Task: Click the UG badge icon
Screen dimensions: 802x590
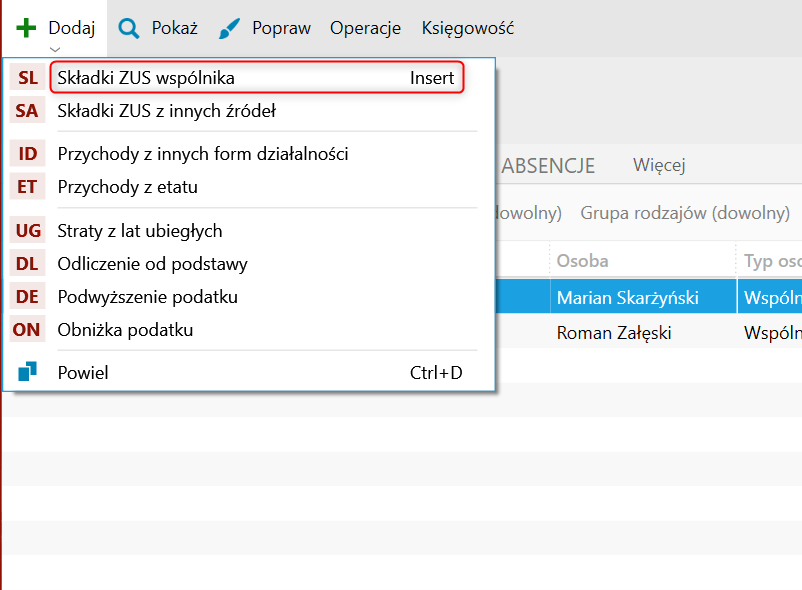Action: click(27, 231)
